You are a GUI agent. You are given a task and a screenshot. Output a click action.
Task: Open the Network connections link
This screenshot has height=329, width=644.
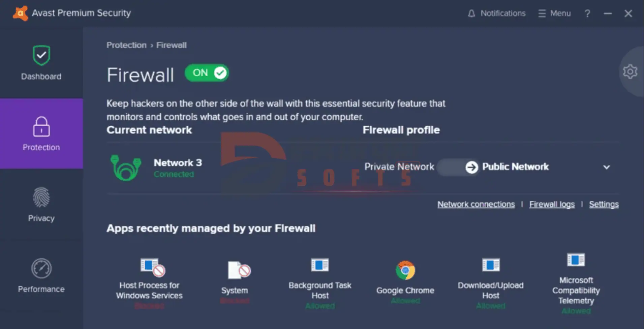[x=476, y=204]
